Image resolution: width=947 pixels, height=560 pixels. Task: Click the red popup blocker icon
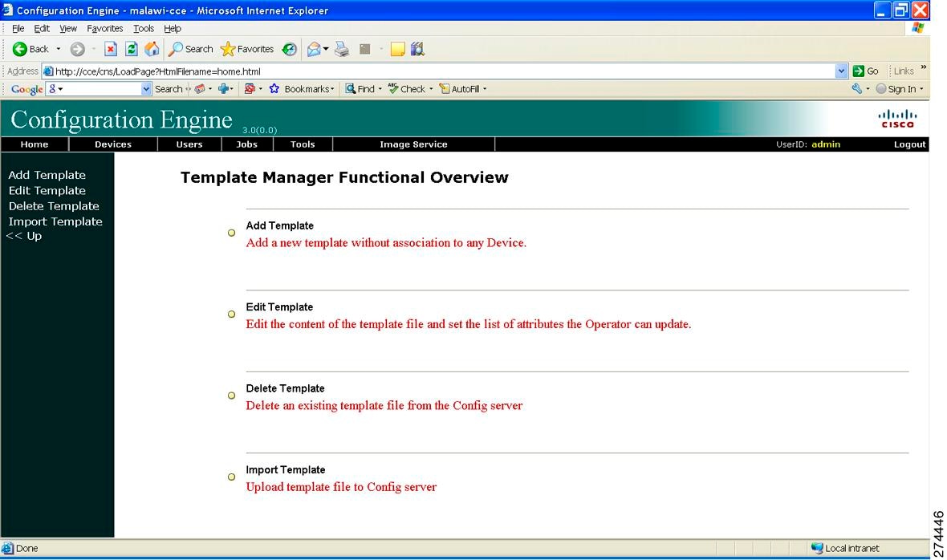tap(250, 89)
